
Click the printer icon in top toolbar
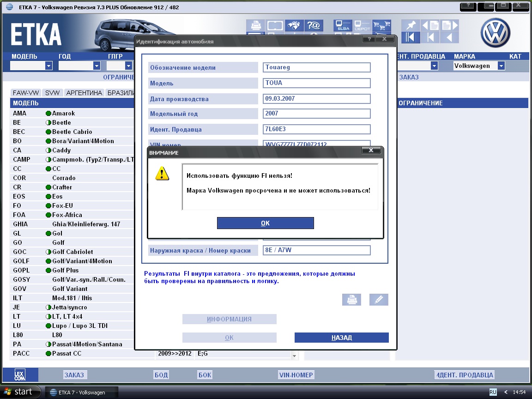(255, 26)
